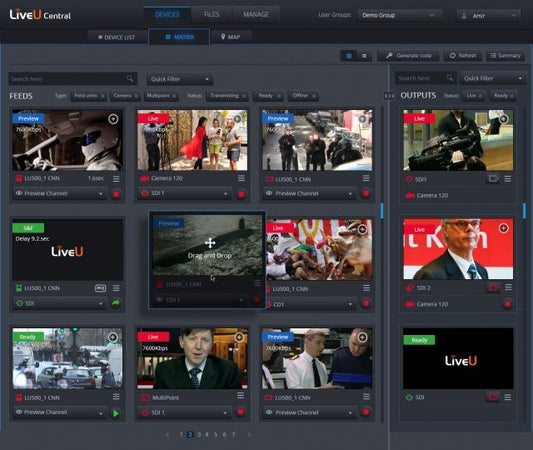This screenshot has width=533, height=450.
Task: Collapse the Outputs panel with arrows icon
Action: coord(390,96)
